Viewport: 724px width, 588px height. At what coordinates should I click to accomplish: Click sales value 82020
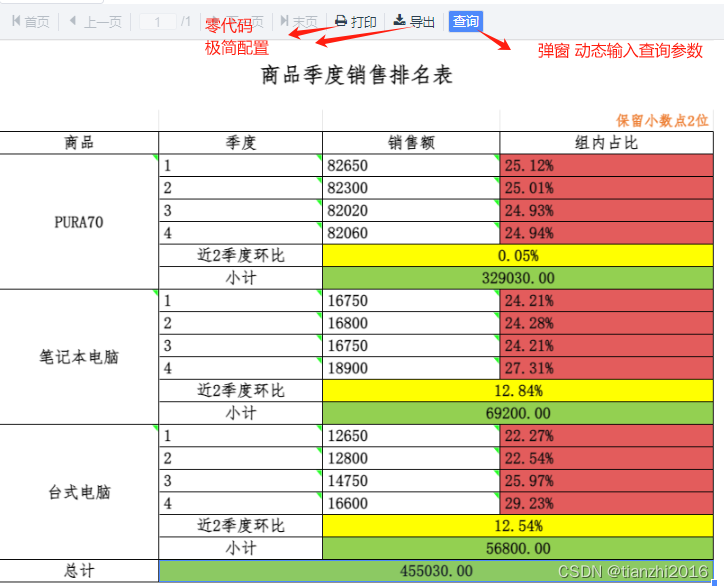[411, 211]
